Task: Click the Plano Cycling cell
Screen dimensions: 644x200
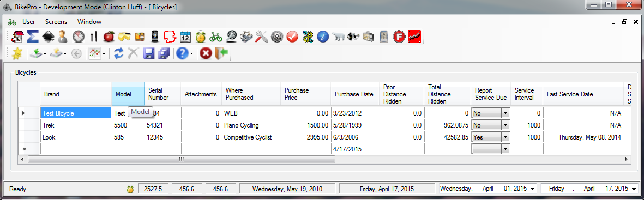Action: click(251, 125)
